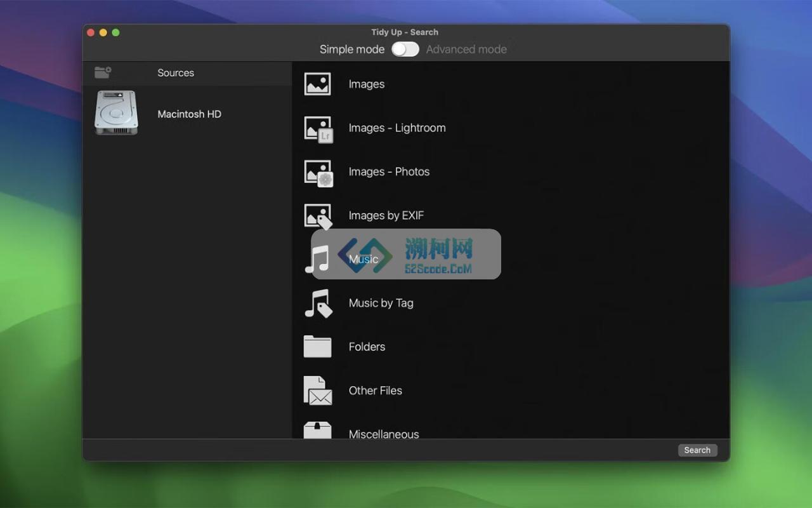Select the Miscellaneous label
Image resolution: width=812 pixels, height=508 pixels.
tap(384, 434)
